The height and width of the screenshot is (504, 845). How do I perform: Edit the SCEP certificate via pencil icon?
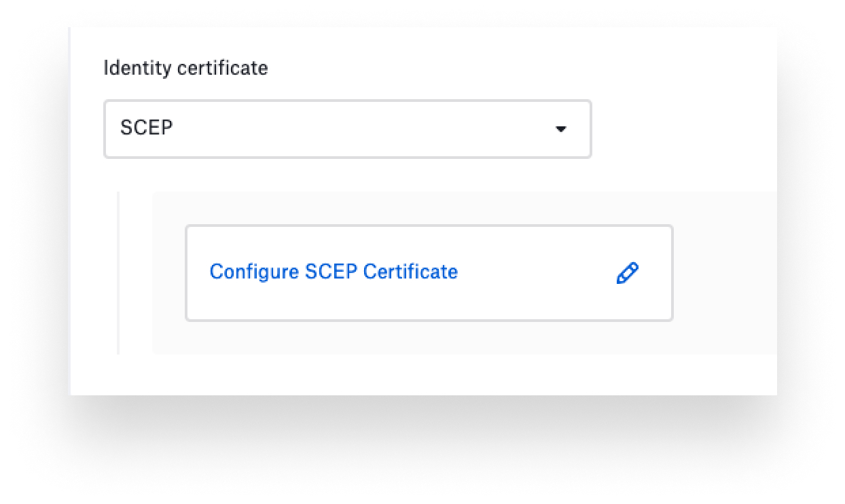(x=627, y=273)
